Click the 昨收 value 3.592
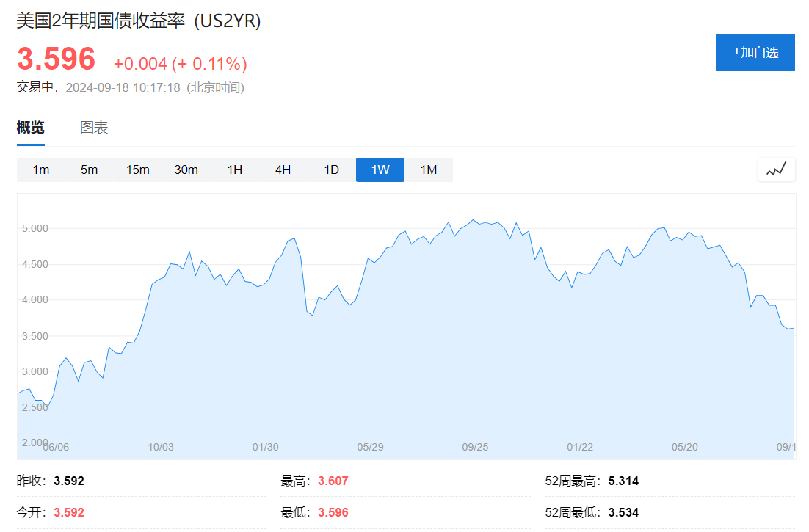Screen dimensions: 809x532 pyautogui.click(x=68, y=481)
